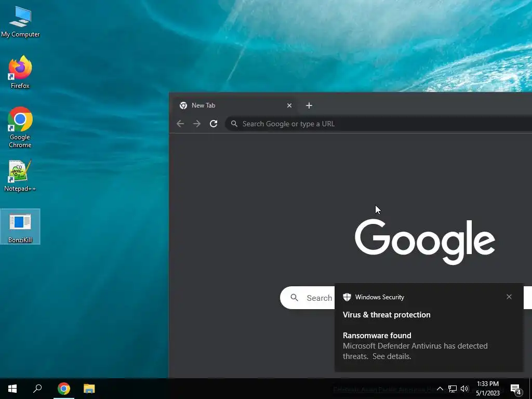Open the taskbar search

37,389
